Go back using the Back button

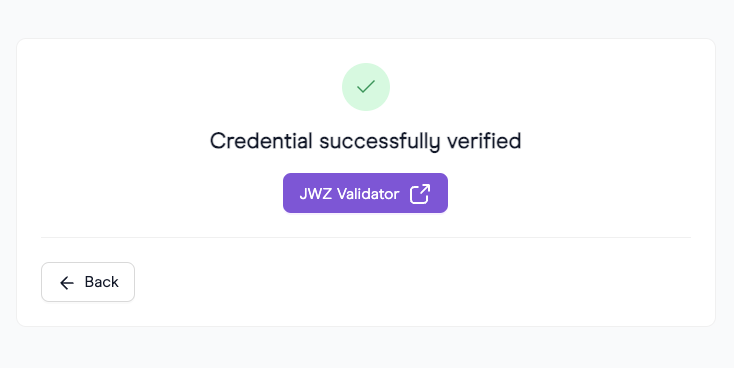click(x=88, y=282)
